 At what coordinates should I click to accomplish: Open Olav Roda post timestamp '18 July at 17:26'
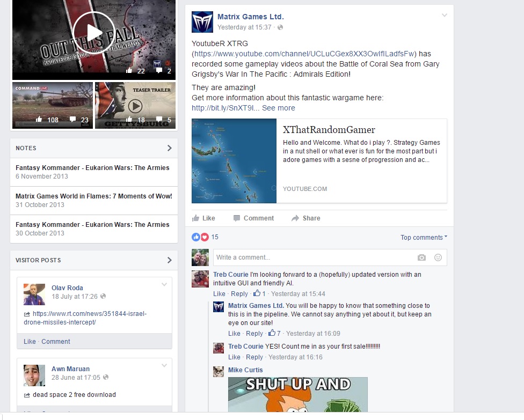point(75,297)
